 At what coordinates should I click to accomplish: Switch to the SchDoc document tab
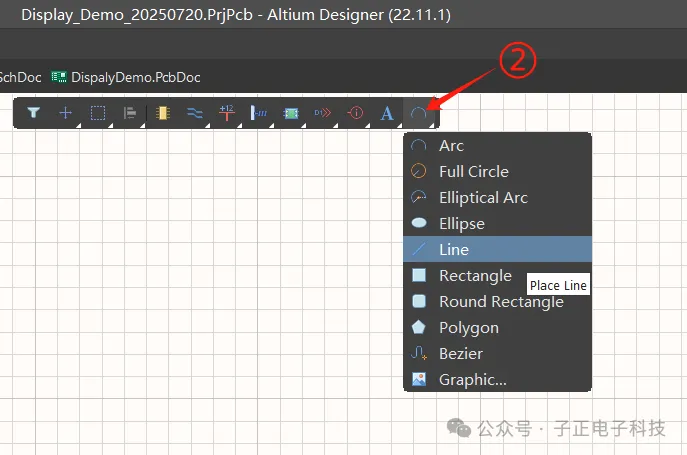(21, 77)
